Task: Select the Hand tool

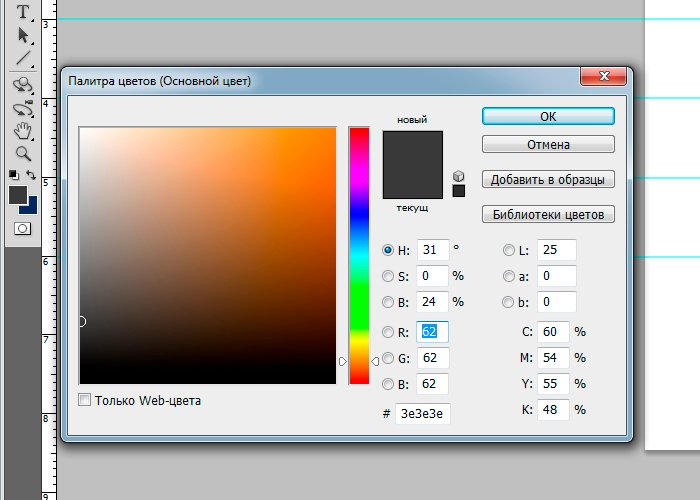Action: (x=23, y=131)
